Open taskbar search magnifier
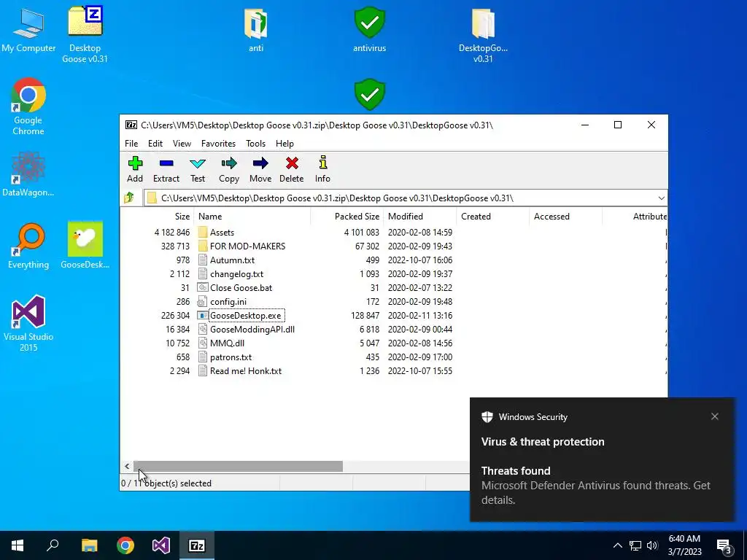This screenshot has width=747, height=560. click(x=53, y=545)
